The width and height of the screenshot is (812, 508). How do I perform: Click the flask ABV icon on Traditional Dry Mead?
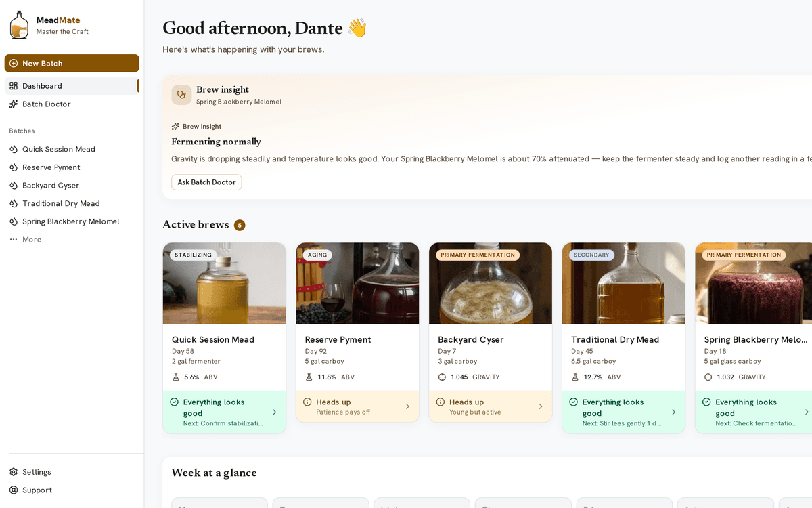[575, 377]
